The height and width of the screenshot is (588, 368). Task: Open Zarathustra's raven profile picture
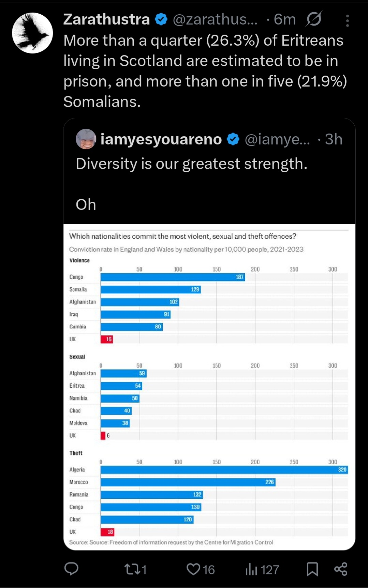click(33, 33)
